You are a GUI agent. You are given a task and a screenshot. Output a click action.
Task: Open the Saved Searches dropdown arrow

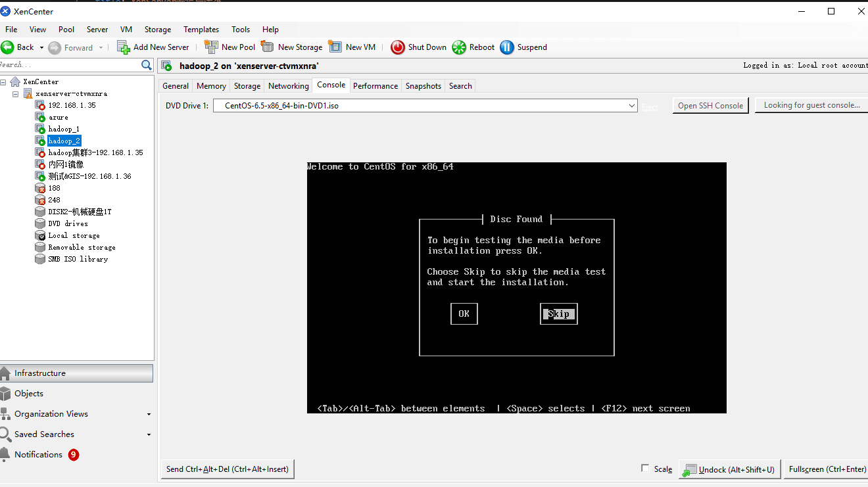[x=149, y=435]
